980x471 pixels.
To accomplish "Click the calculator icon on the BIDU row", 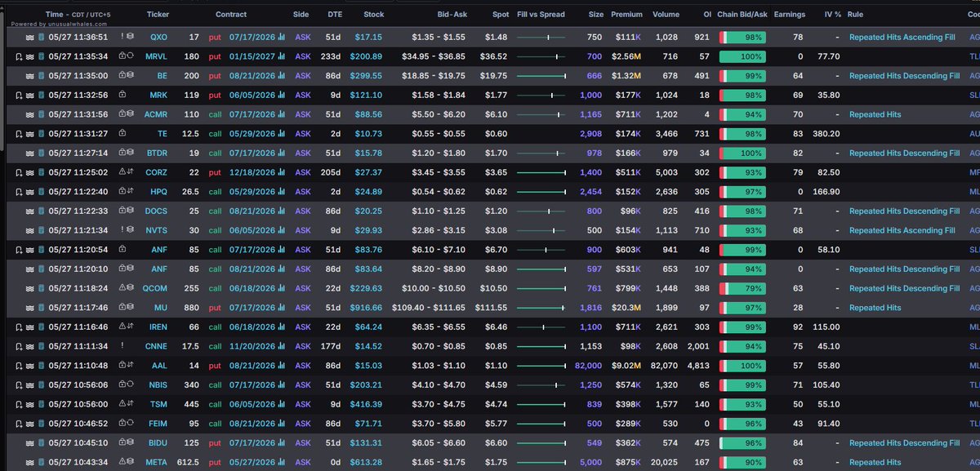I will coord(42,443).
